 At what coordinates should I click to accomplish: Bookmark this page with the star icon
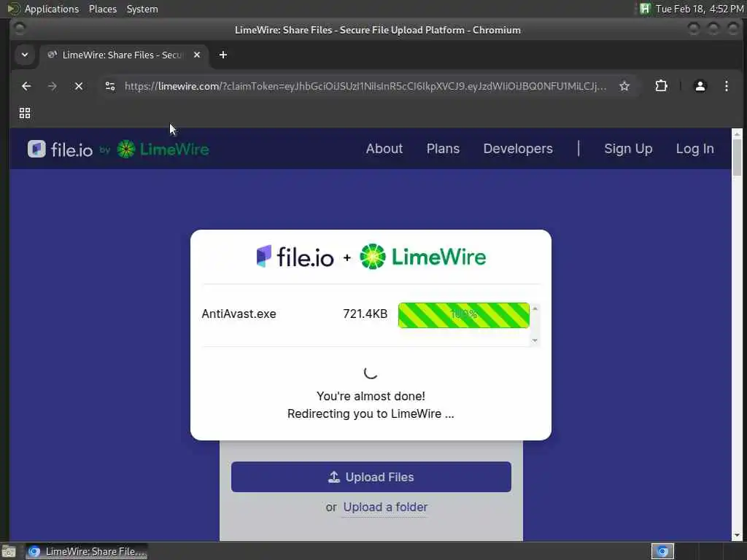624,86
